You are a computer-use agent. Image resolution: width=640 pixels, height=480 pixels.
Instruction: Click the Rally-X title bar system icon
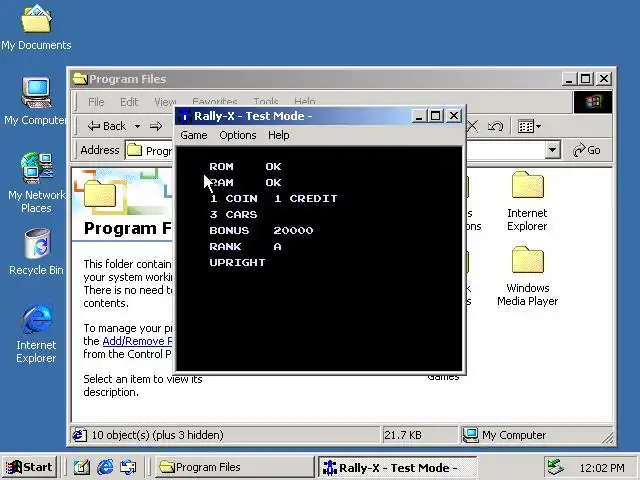184,116
